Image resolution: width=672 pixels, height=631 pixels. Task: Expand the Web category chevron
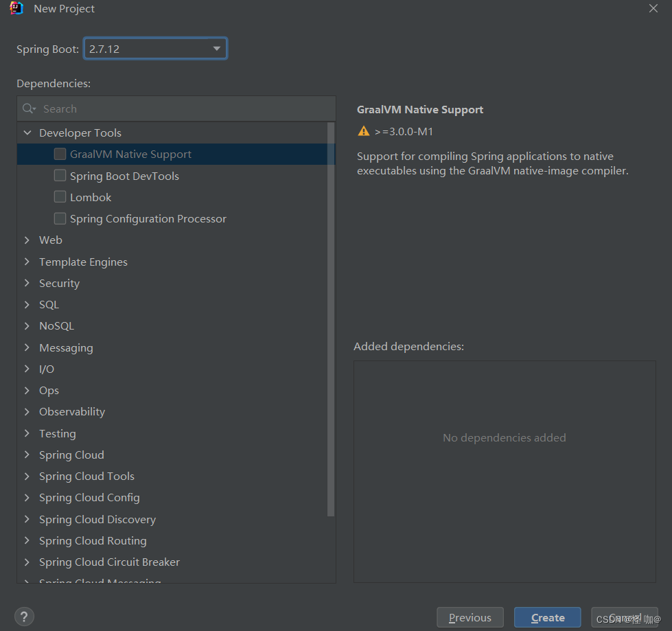27,240
